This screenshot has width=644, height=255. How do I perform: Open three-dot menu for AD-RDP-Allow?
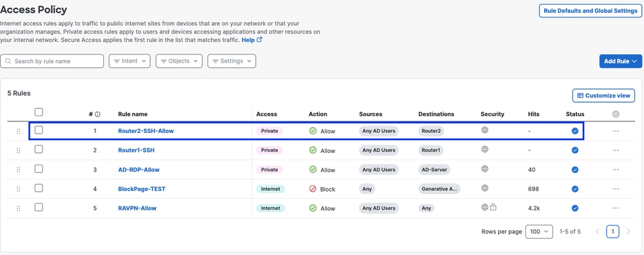[616, 170]
